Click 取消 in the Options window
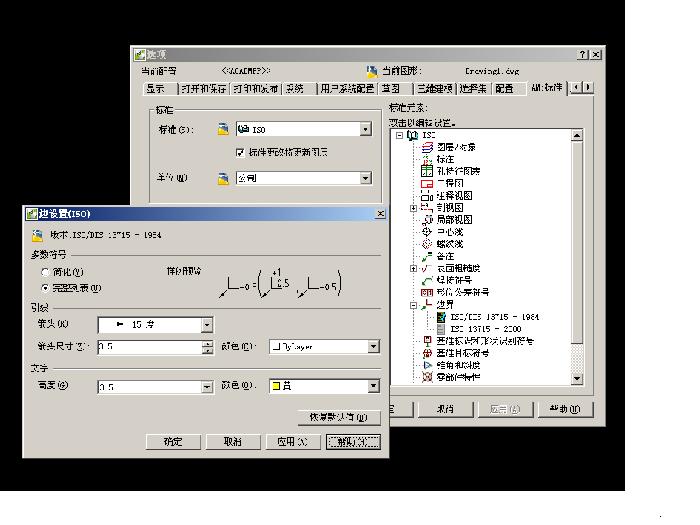 [445, 409]
